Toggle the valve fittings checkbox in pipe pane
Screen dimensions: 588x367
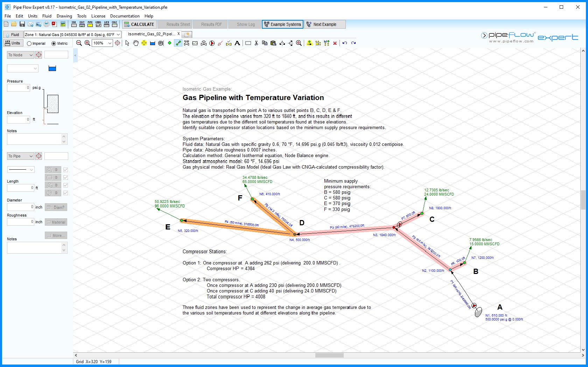tap(65, 170)
